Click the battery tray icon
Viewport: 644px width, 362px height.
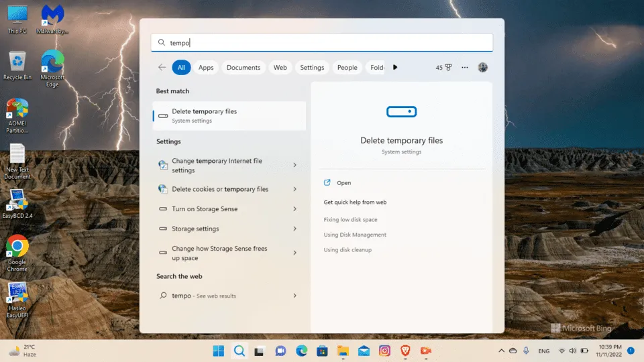pos(584,351)
